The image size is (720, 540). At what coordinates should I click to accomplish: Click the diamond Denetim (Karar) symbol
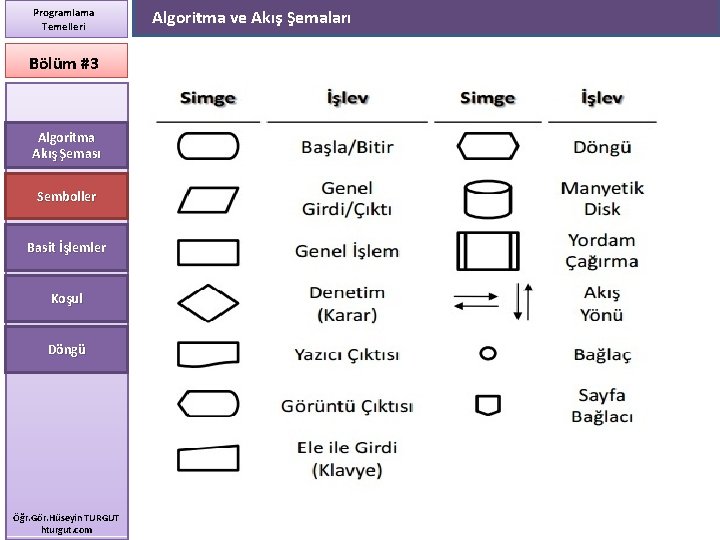click(208, 303)
